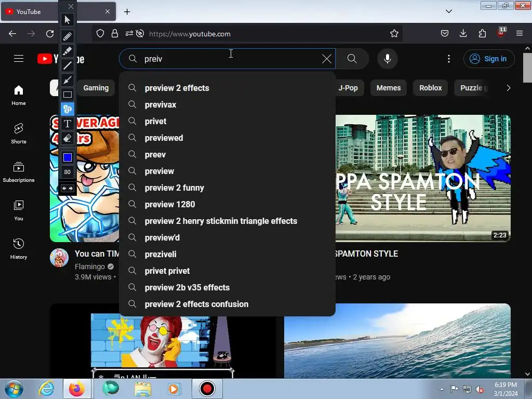
Task: Open Windows Start button
Action: coord(14,389)
